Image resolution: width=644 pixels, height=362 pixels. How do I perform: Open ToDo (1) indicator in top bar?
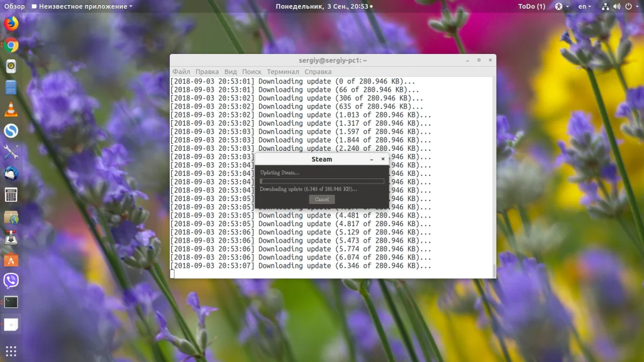coord(531,6)
